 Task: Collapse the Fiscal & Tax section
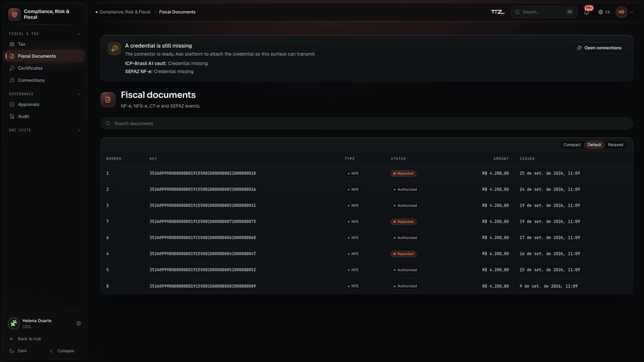44,34
